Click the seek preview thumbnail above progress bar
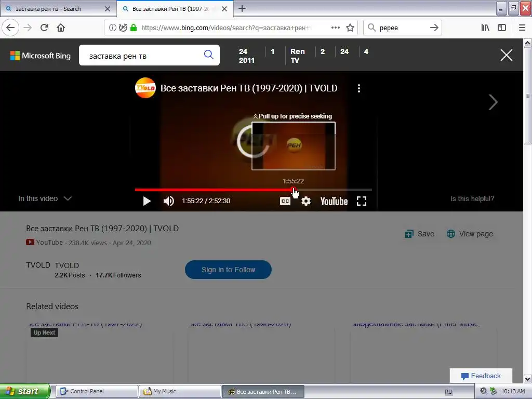532x399 pixels. click(294, 146)
